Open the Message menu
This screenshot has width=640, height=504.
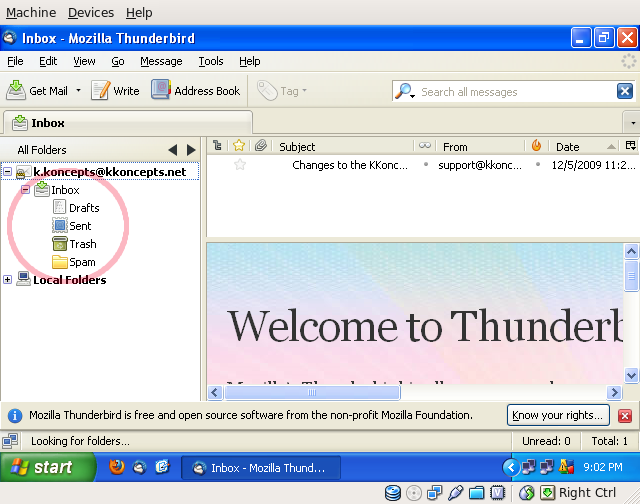161,61
